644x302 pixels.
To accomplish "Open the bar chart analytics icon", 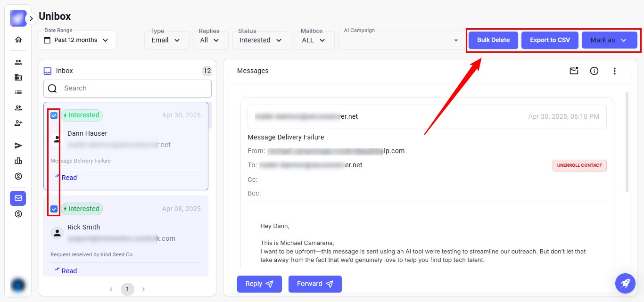I will (x=18, y=161).
